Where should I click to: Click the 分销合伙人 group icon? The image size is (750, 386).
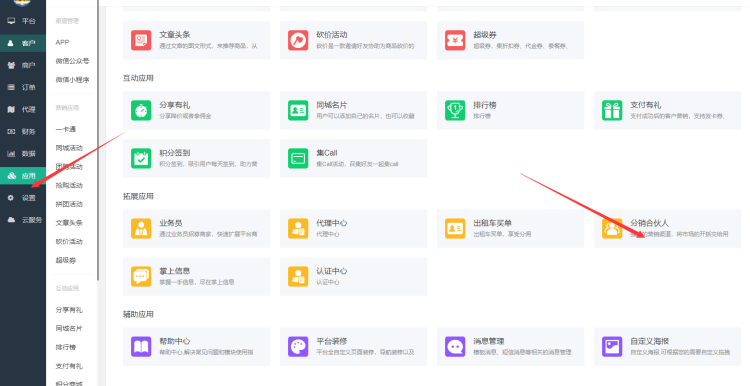612,229
